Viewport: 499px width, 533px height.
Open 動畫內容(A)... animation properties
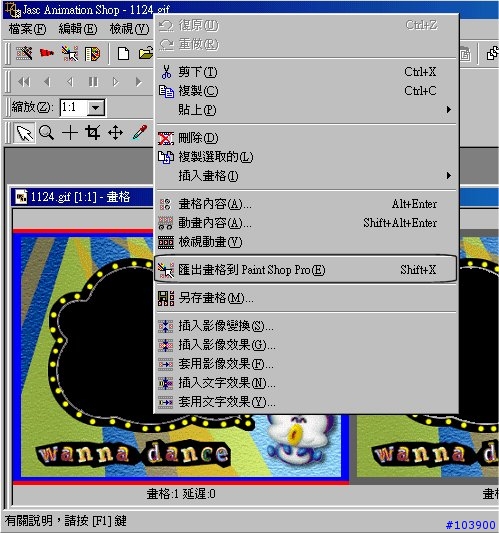[x=306, y=223]
